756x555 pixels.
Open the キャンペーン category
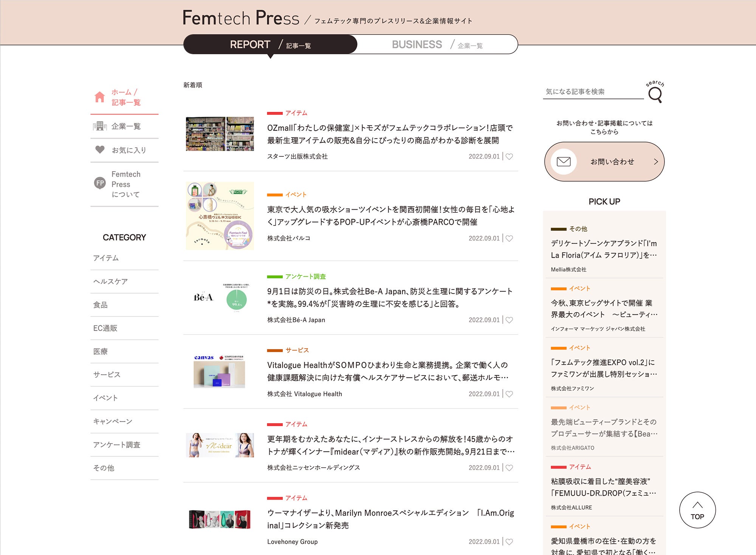(113, 421)
